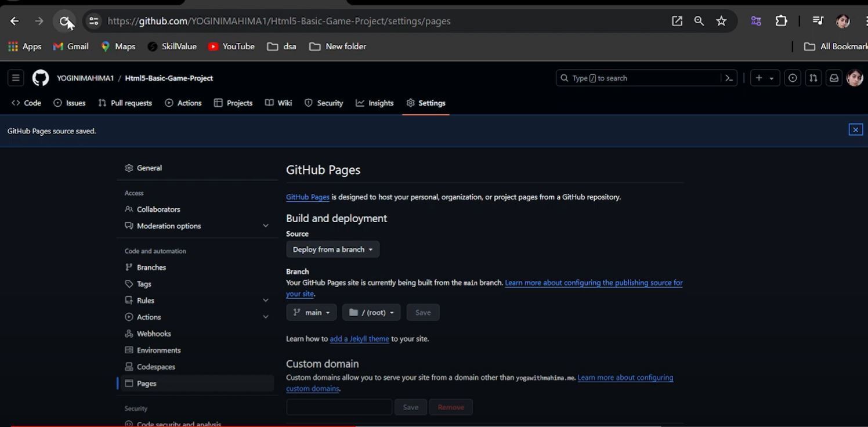Click the custom domain text field
868x427 pixels.
(339, 407)
